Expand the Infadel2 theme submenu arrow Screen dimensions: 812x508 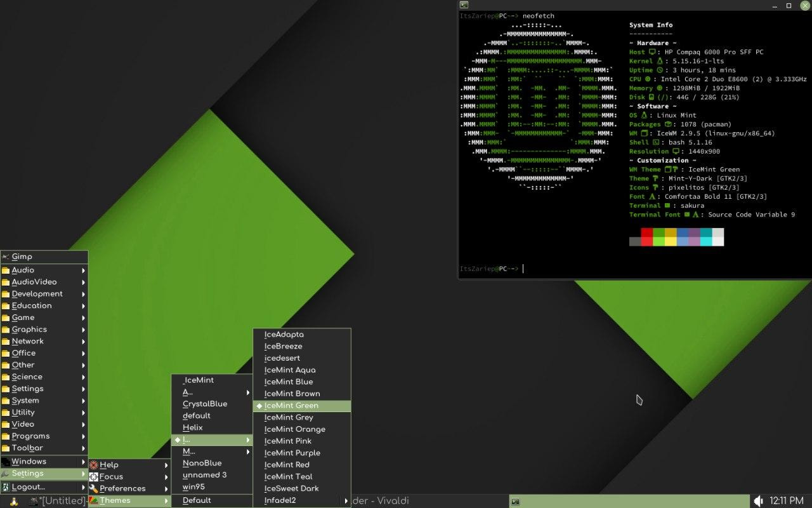click(x=346, y=500)
